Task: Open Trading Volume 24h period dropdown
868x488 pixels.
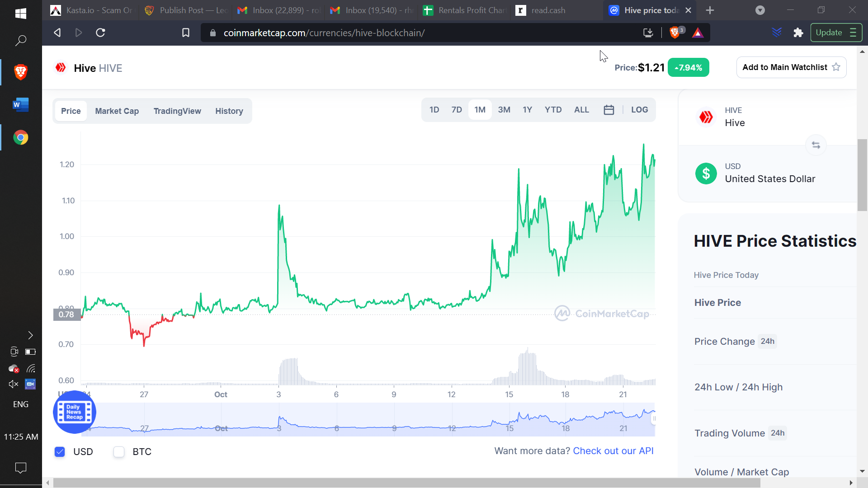Action: point(778,433)
